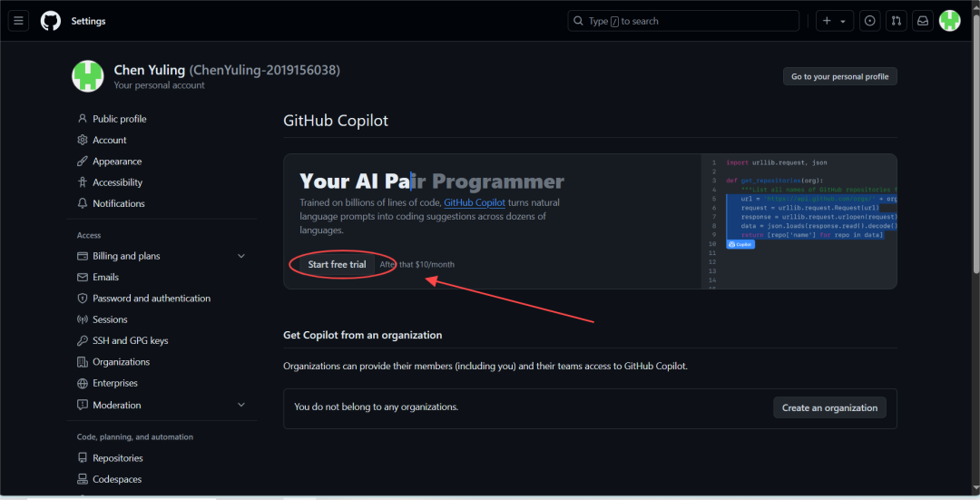Click the globe icon beside Enterprises
The height and width of the screenshot is (500, 980).
[82, 383]
